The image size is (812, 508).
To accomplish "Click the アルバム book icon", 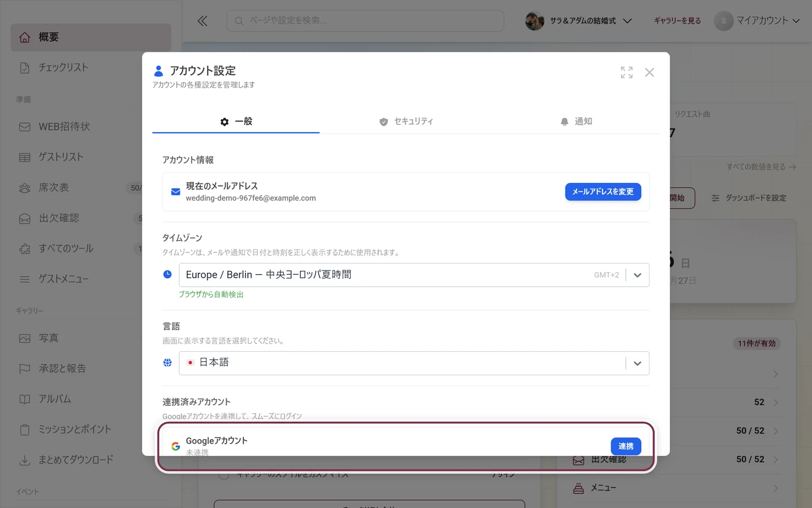I will [25, 400].
